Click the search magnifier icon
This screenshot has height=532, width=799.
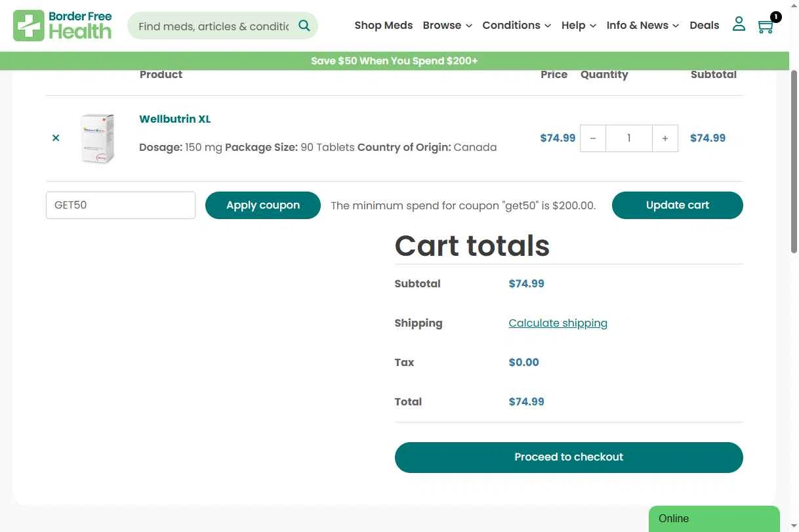pos(304,26)
